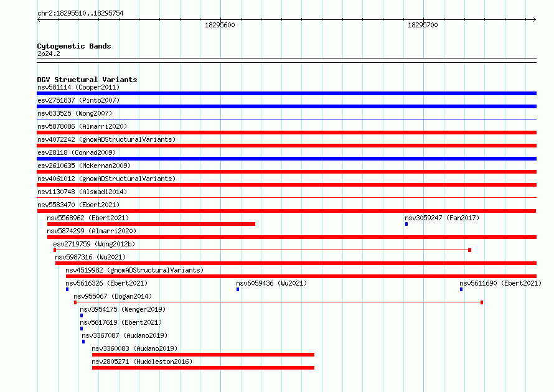
Task: Select esv28118 (Conrad2009) label
Action: coord(77,152)
